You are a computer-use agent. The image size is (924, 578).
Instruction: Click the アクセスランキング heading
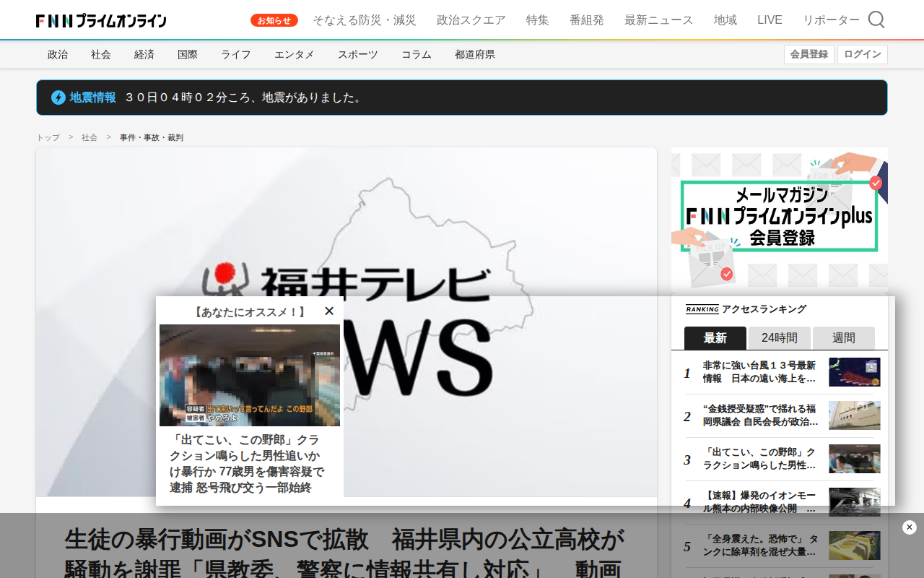764,309
